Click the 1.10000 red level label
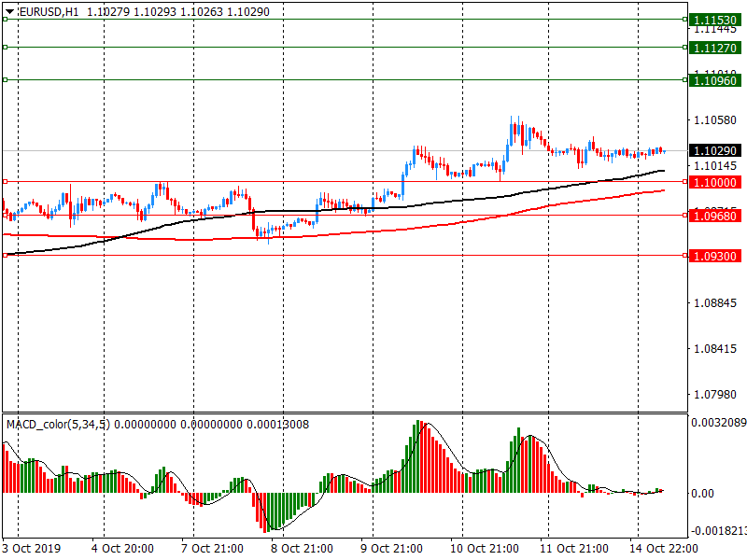Screen dimensions: 747x560 tap(715, 182)
